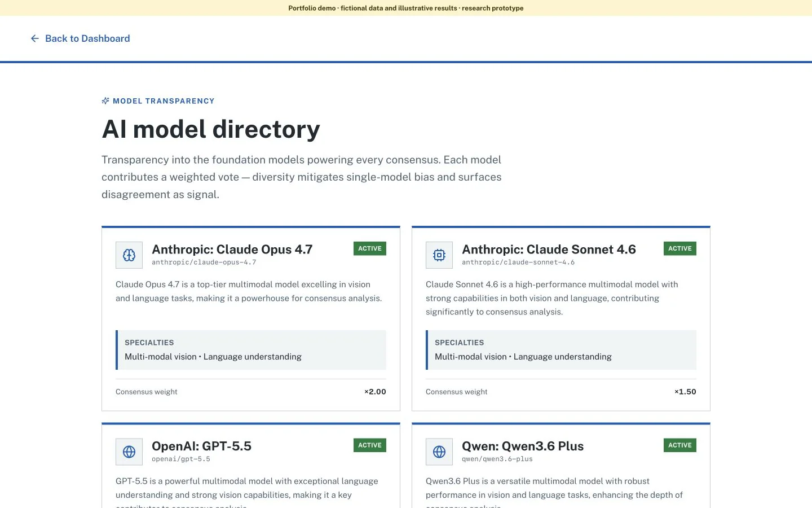Click Consensus weight label on Claude Opus card
The height and width of the screenshot is (508, 812).
147,392
